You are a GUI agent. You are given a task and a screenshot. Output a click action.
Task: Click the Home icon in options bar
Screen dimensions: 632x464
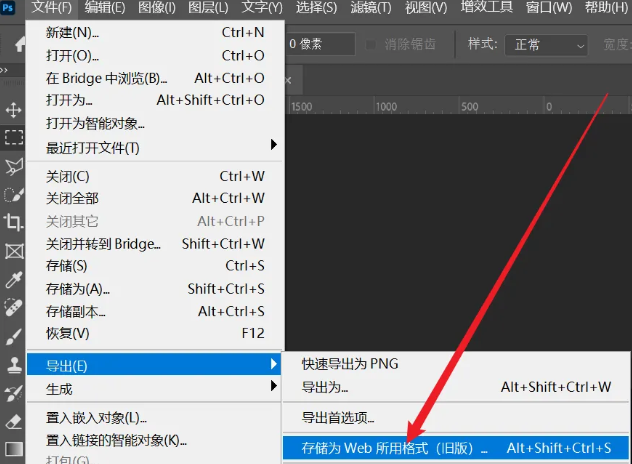pyautogui.click(x=20, y=44)
